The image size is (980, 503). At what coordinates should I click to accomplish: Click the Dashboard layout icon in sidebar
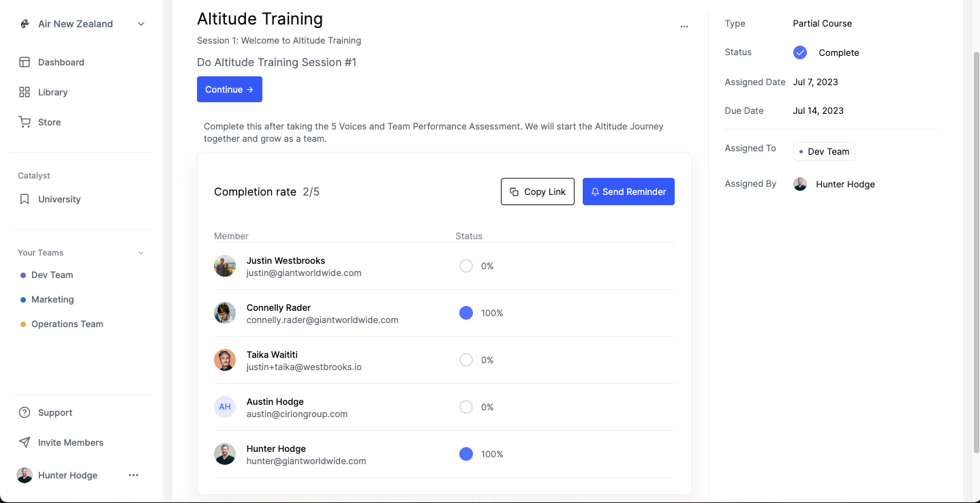point(25,62)
